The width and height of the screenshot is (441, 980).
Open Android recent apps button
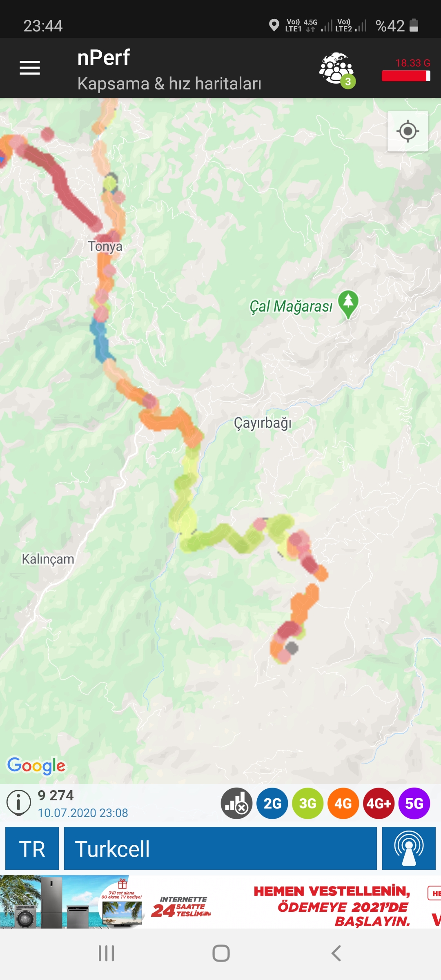pos(106,953)
